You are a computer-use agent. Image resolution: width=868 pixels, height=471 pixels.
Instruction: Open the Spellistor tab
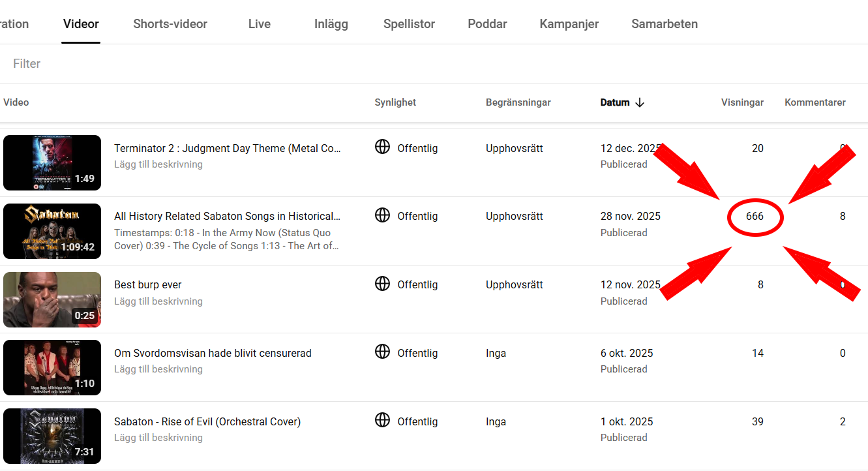(x=409, y=24)
